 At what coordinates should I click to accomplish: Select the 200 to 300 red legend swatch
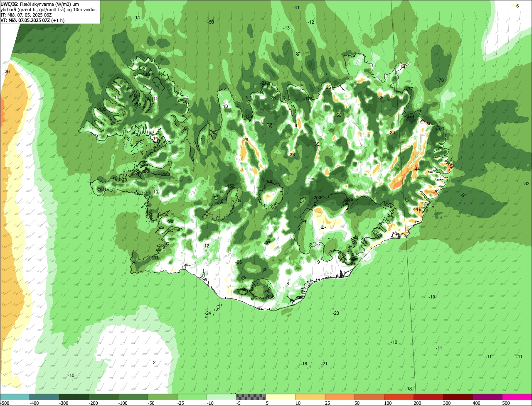428,397
